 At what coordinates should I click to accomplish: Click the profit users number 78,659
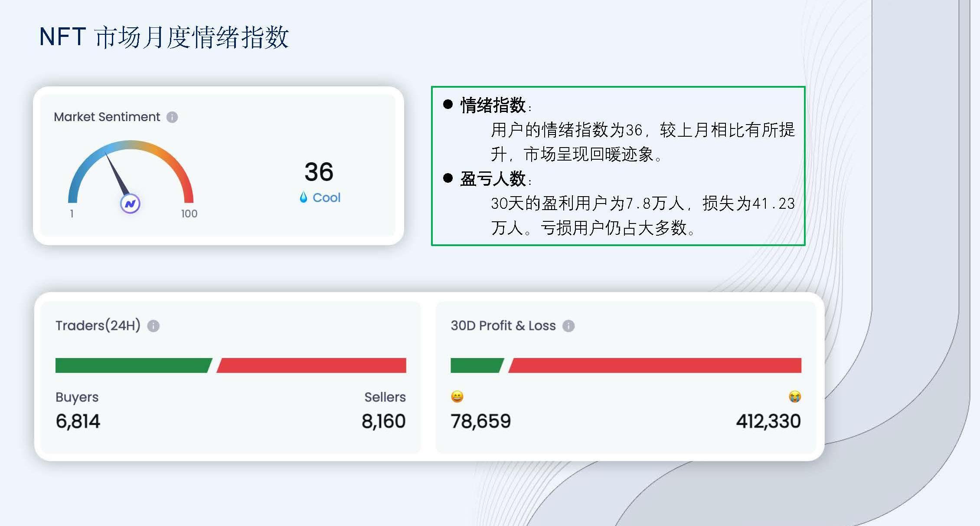480,421
